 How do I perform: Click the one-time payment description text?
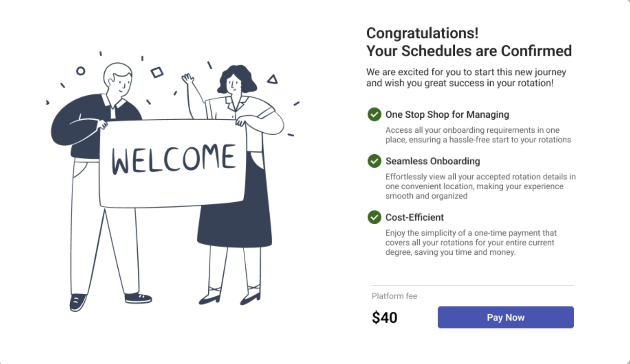[471, 242]
